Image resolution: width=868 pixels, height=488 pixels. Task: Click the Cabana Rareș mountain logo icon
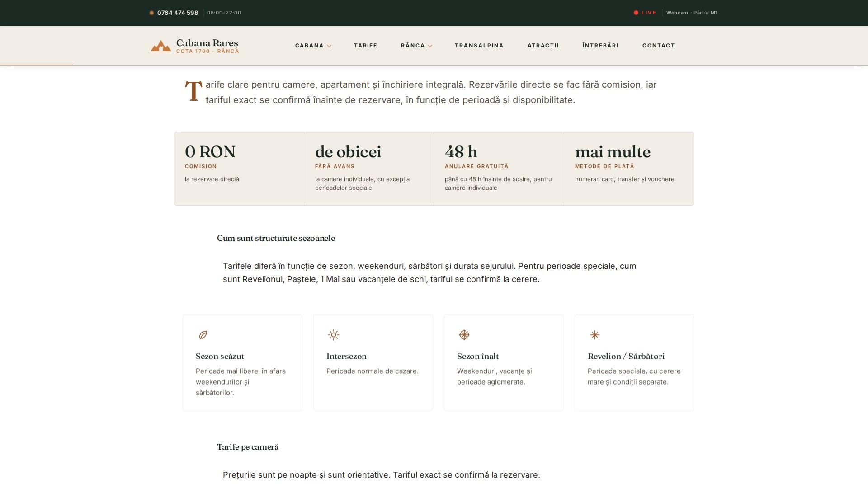click(160, 46)
